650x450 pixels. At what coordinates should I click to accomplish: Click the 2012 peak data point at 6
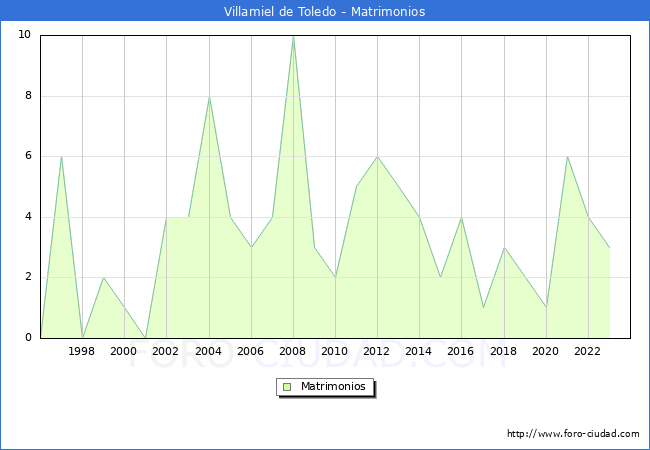[x=377, y=157]
